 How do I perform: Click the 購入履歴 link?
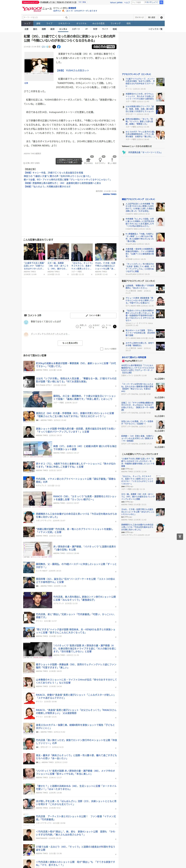point(152,17)
